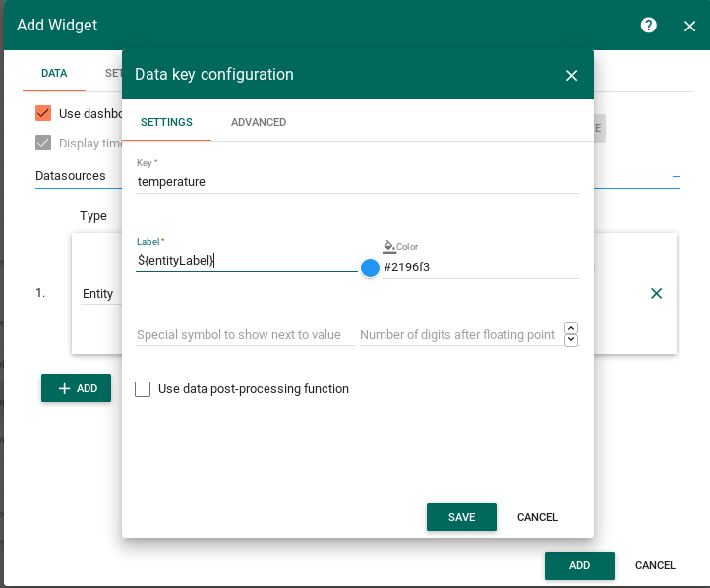This screenshot has width=710, height=588.
Task: Switch to the Advanced tab
Action: [x=259, y=122]
